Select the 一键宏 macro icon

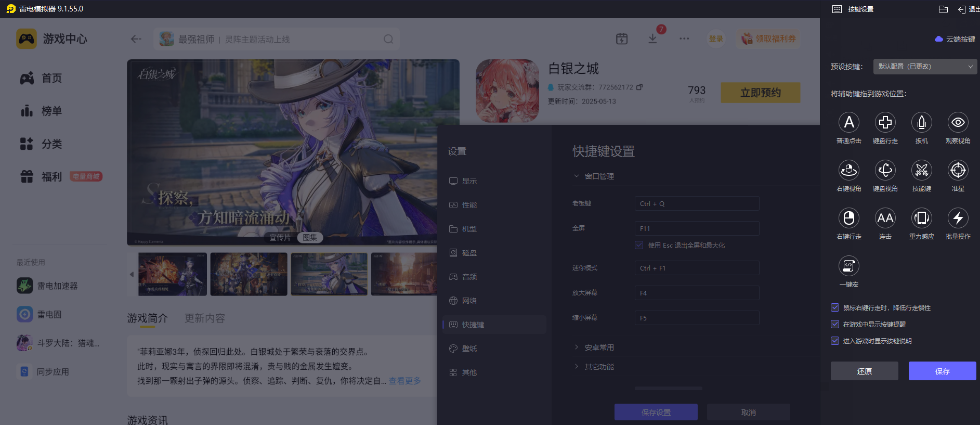point(849,266)
